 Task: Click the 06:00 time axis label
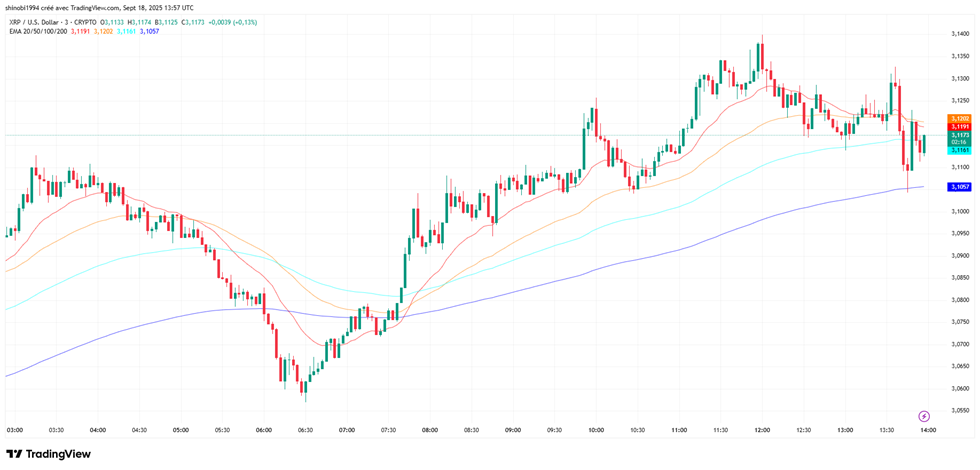click(264, 430)
